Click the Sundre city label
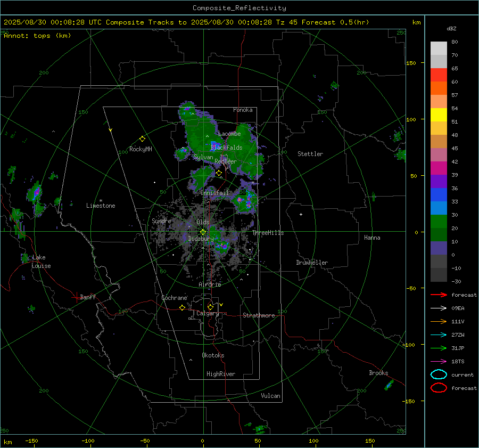Image resolution: width=479 pixels, height=448 pixels. click(x=161, y=221)
